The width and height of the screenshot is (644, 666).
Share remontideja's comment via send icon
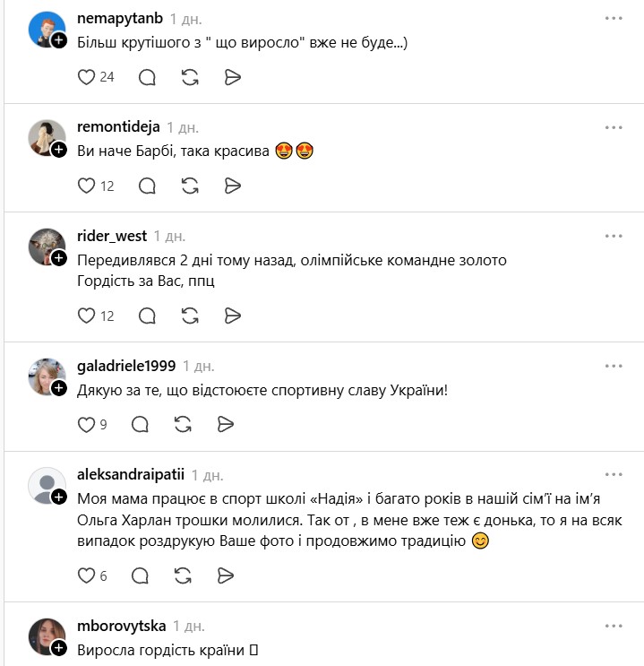tap(232, 186)
